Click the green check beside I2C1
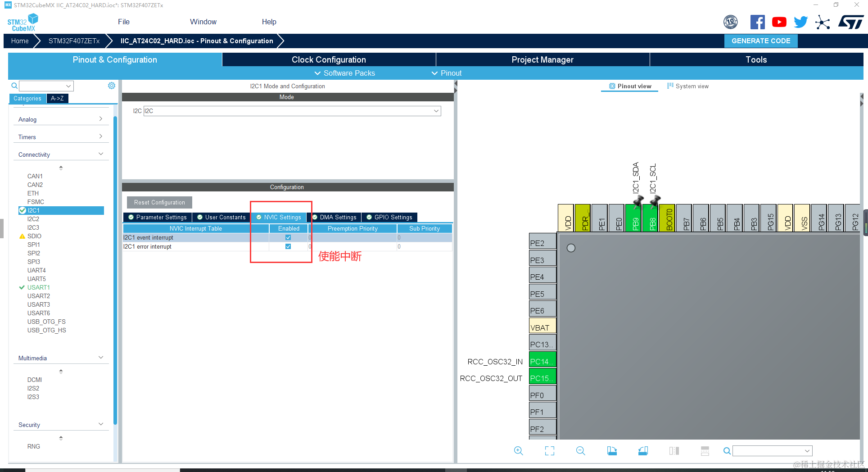This screenshot has height=472, width=868. coord(22,210)
